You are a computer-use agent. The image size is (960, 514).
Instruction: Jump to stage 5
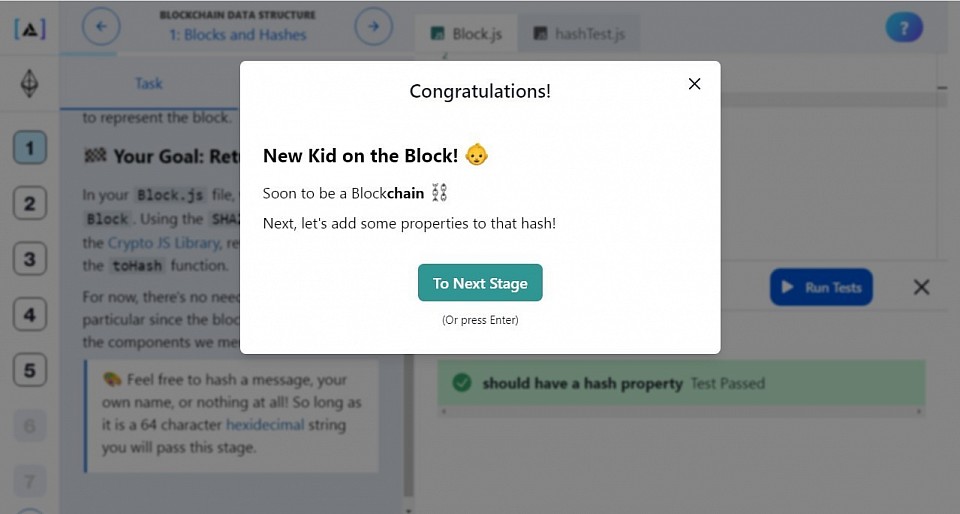[29, 370]
